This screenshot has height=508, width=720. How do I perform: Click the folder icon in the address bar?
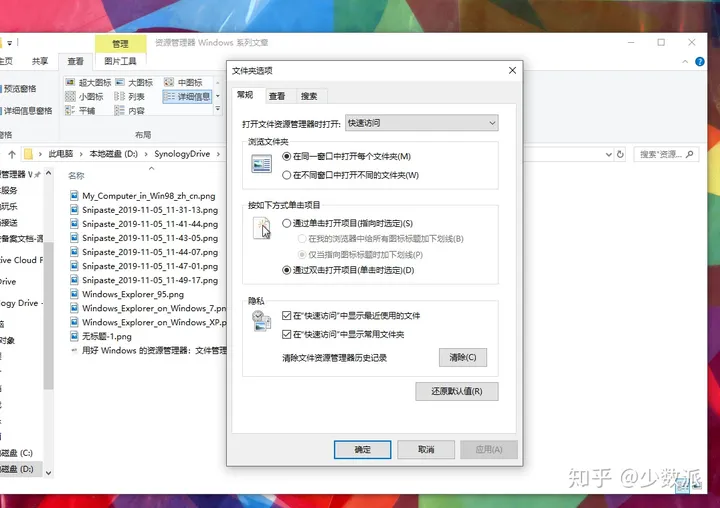pos(28,154)
